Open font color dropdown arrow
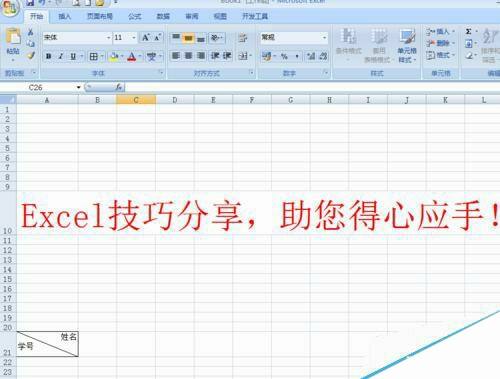The image size is (500, 379). 140,57
